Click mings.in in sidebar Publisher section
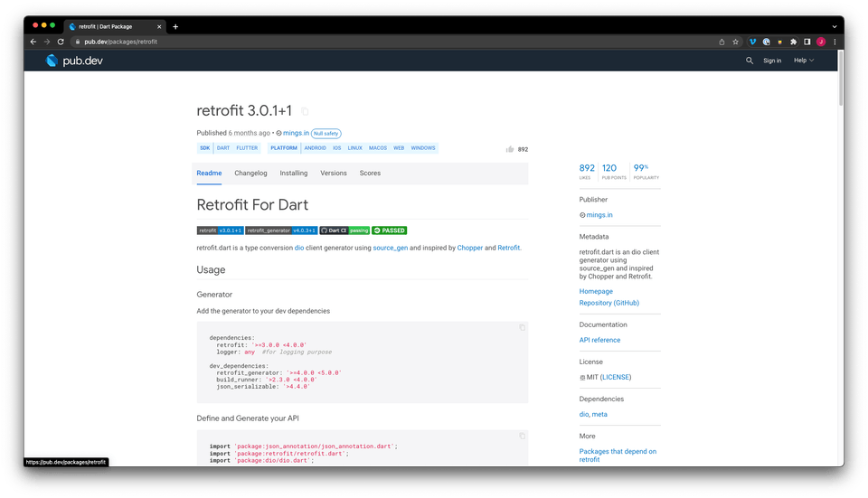868x498 pixels. [599, 215]
